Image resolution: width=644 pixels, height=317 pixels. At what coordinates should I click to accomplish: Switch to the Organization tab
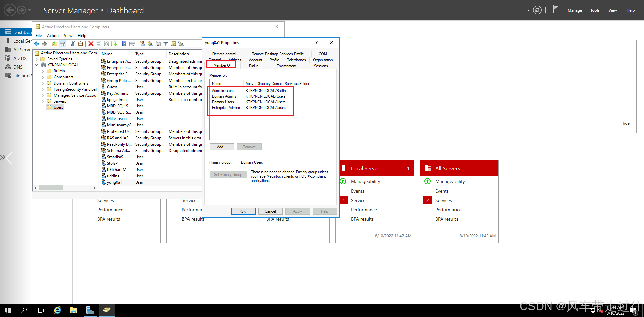323,60
